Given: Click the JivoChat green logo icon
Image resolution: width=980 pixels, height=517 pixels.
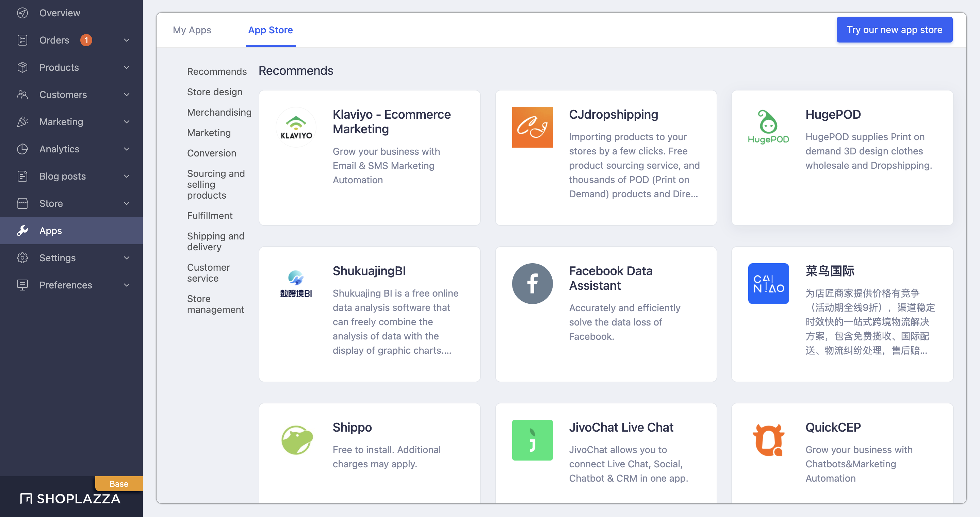Looking at the screenshot, I should coord(532,440).
